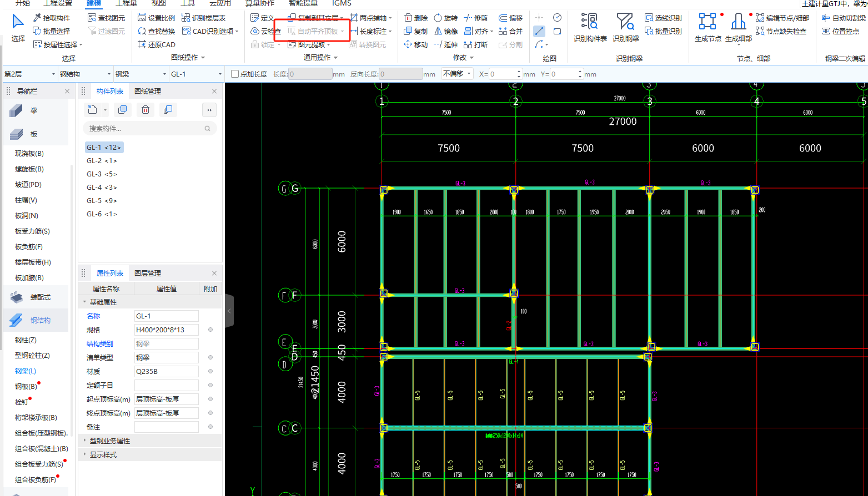
Task: Select the line drawing tool in 绘图
Action: (539, 31)
